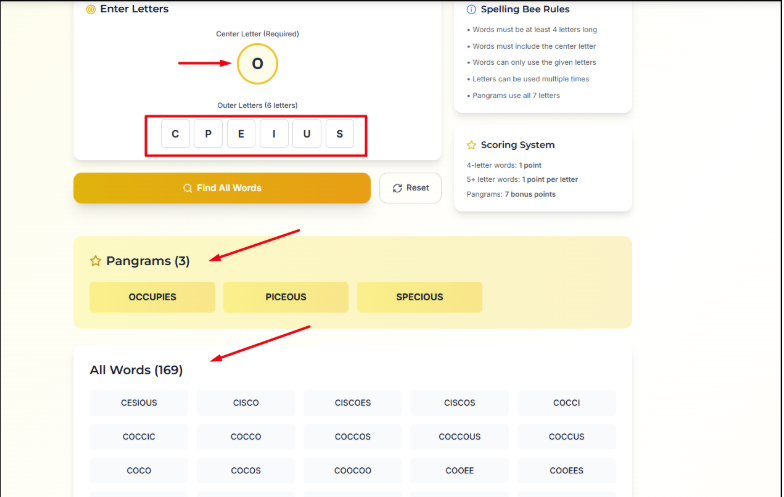Click the word CISCOES

[352, 403]
